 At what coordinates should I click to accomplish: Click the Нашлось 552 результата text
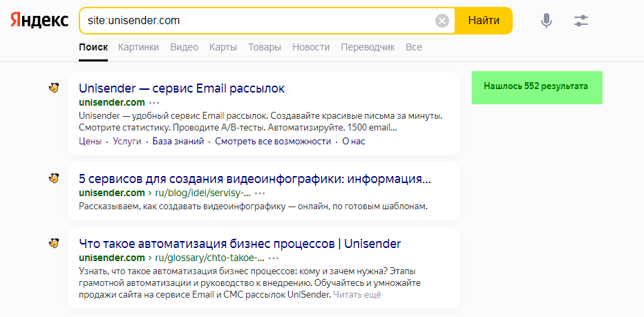pos(536,86)
